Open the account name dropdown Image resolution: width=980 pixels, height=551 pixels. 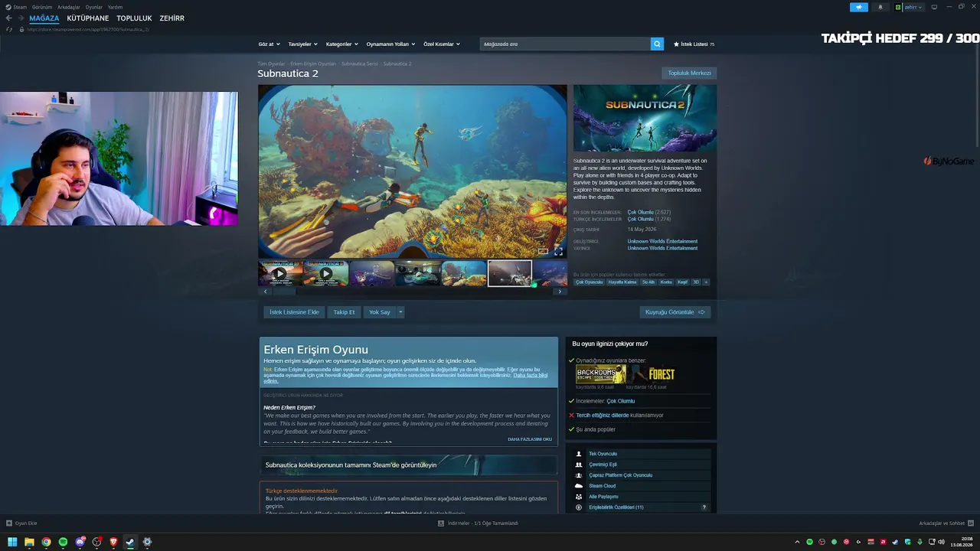coord(914,7)
